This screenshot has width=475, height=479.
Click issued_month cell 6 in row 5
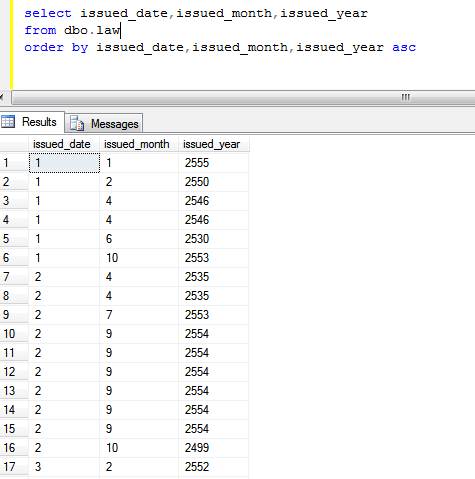point(139,239)
